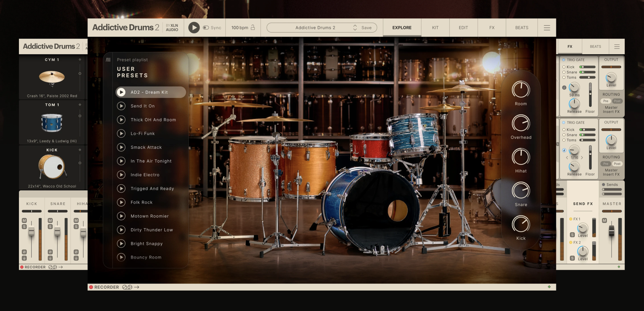
Task: Collapse the Preset playlist panel
Action: pyautogui.click(x=109, y=59)
